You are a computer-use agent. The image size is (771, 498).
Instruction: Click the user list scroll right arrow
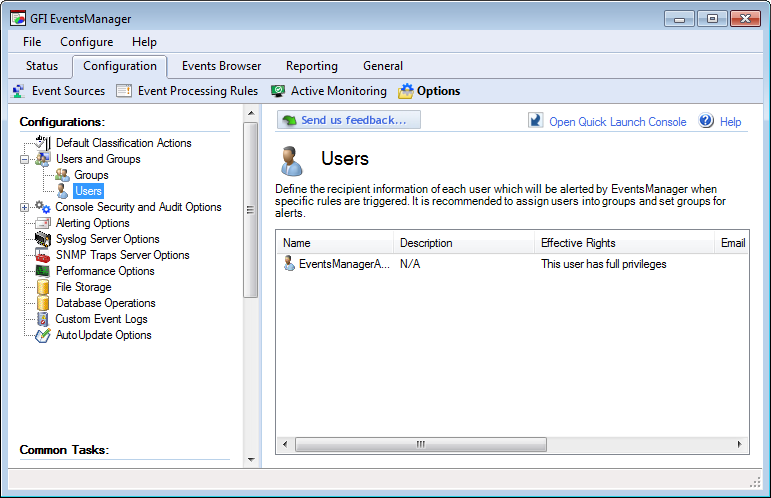click(740, 444)
